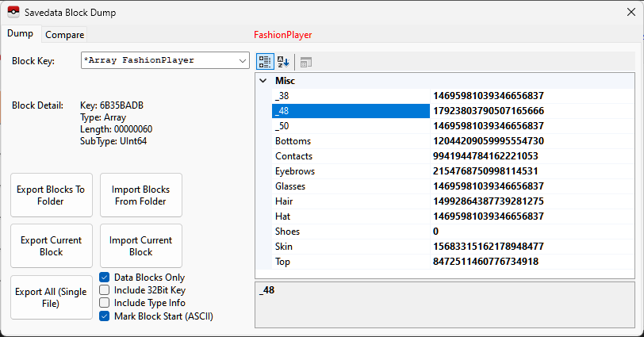Image resolution: width=644 pixels, height=337 pixels.
Task: Click the Property Pages icon
Action: click(306, 62)
